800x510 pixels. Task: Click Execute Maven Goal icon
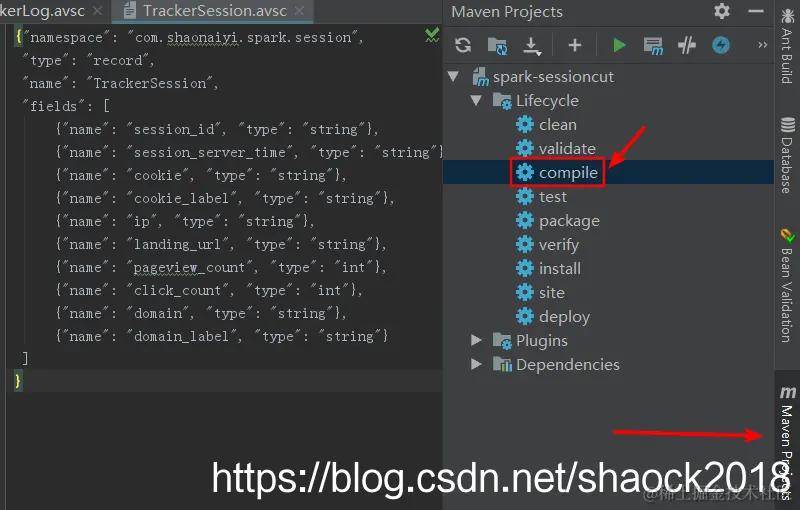click(653, 46)
